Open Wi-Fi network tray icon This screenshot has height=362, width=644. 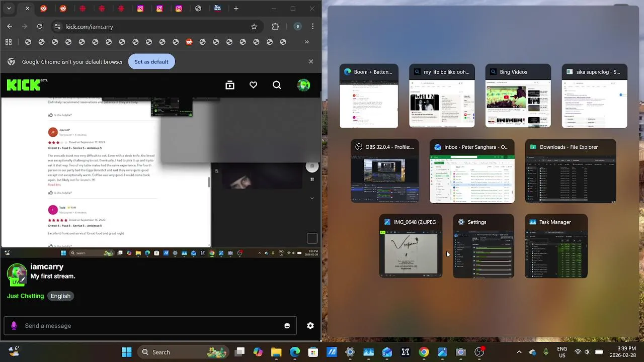(x=578, y=352)
